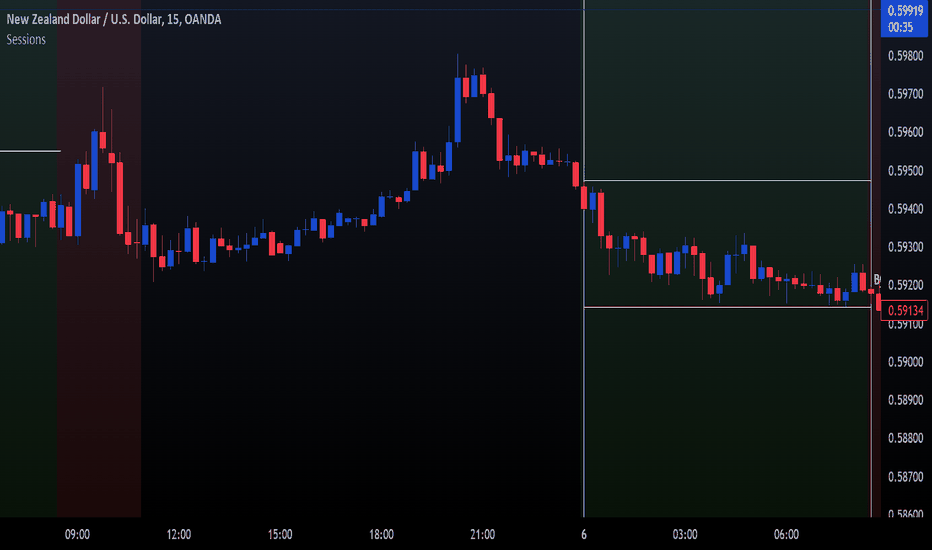Viewport: 932px width, 550px height.
Task: Click the 0.59200 price axis label
Action: [x=905, y=285]
